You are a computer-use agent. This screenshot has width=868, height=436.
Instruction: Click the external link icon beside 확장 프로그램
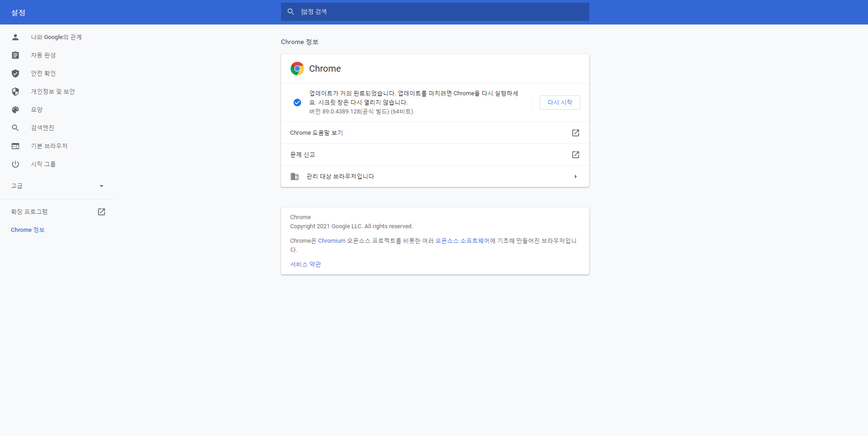point(102,212)
